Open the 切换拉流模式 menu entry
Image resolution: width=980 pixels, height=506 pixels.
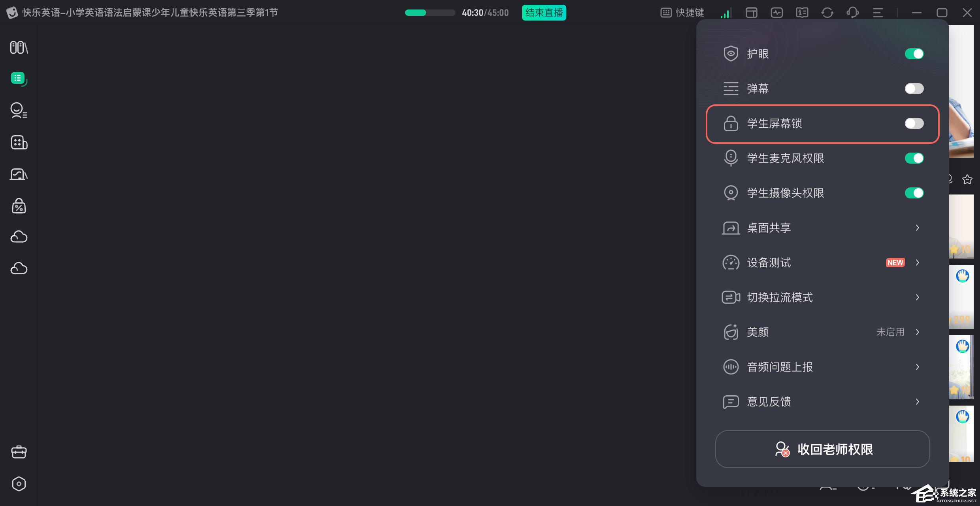coord(822,297)
